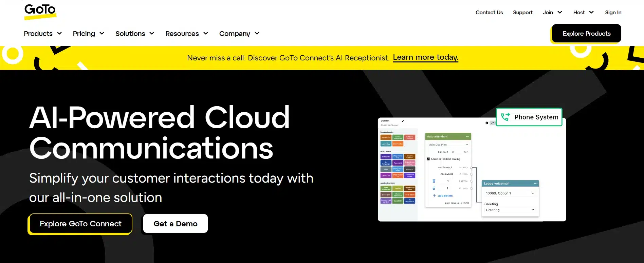Select the Directory application node tile

click(386, 195)
